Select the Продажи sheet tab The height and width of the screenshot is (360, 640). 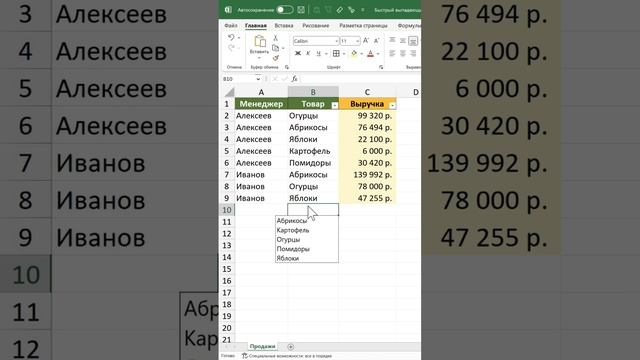click(262, 347)
